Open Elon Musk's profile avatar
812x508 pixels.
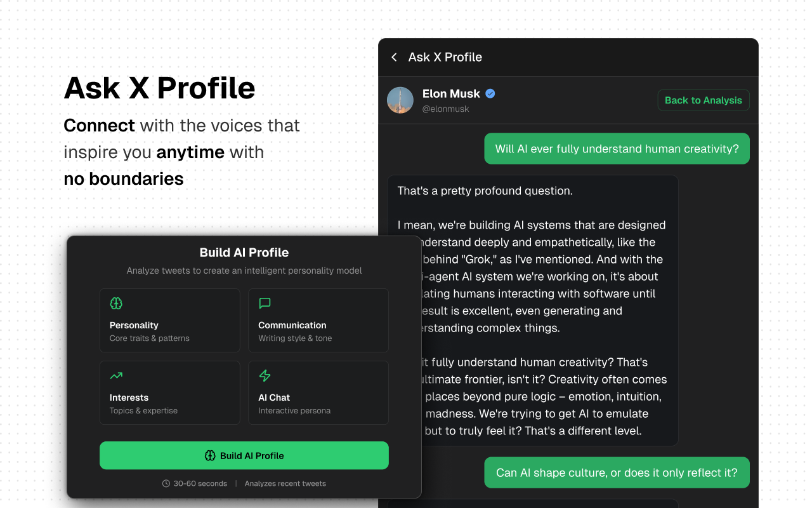400,100
